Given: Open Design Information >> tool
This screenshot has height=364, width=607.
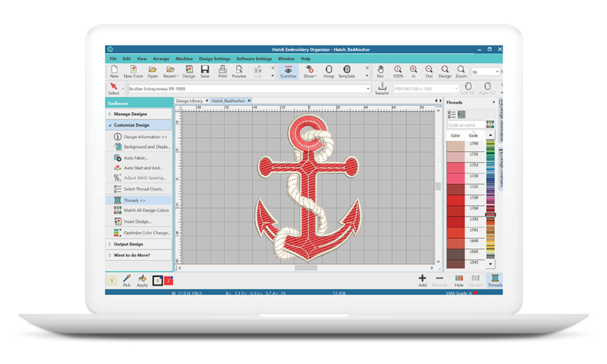Looking at the screenshot, I should [139, 137].
